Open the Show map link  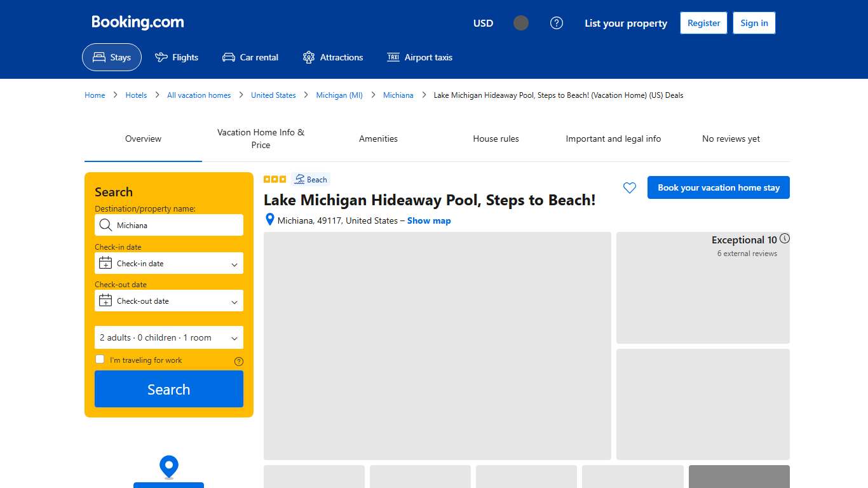click(x=429, y=220)
